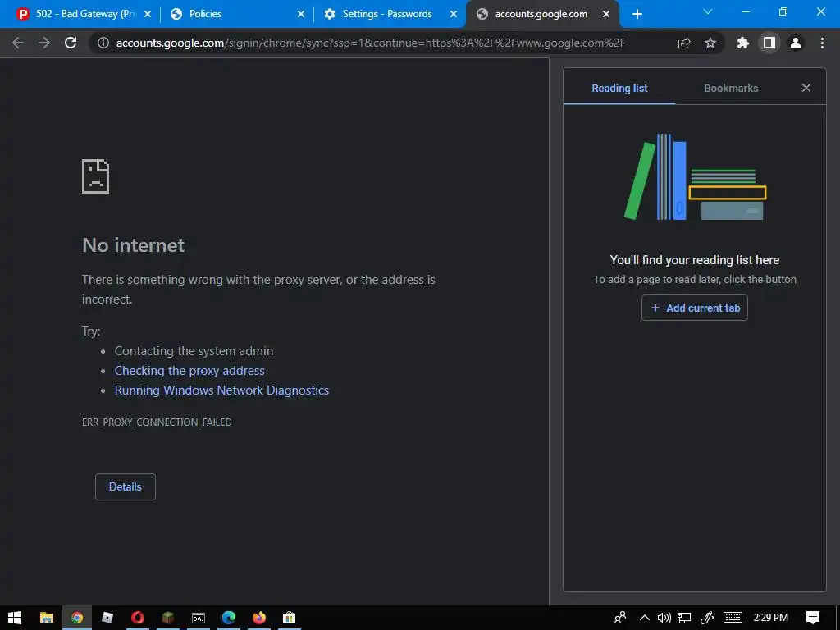Open a new tab with plus button

[x=637, y=14]
